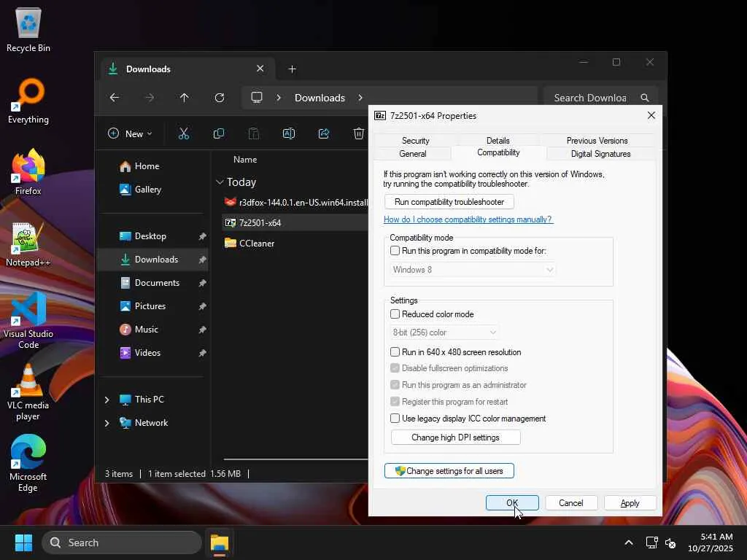Click chevron before Downloads in address bar

(279, 98)
